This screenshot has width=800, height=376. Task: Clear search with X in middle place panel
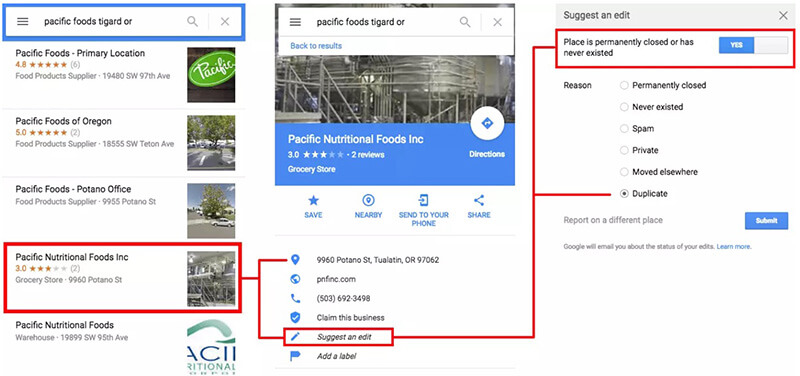(x=497, y=22)
